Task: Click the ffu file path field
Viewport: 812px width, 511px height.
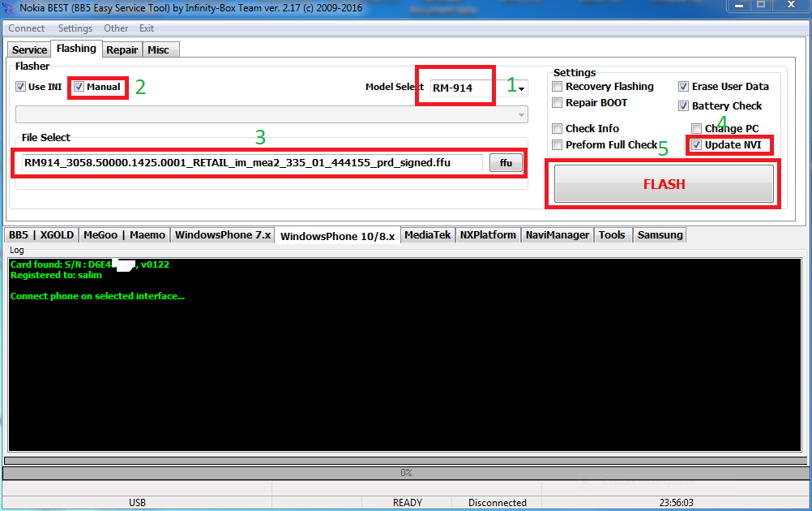Action: (253, 163)
